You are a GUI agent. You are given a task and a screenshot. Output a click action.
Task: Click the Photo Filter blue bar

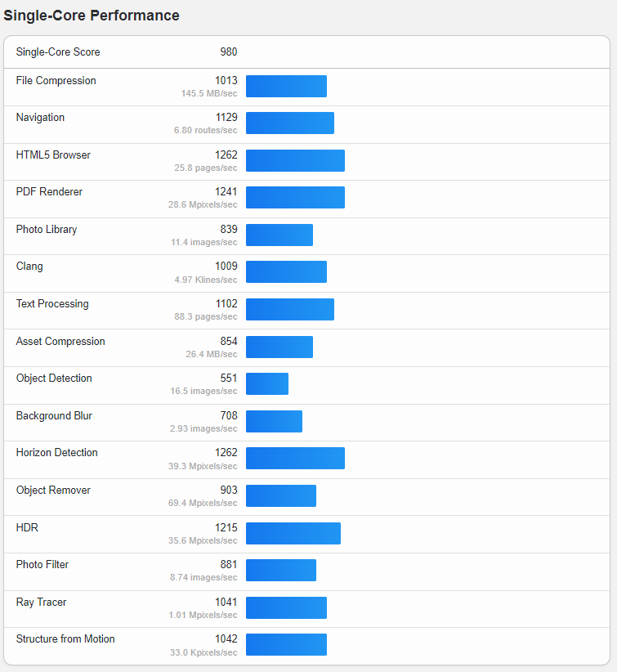(x=281, y=571)
